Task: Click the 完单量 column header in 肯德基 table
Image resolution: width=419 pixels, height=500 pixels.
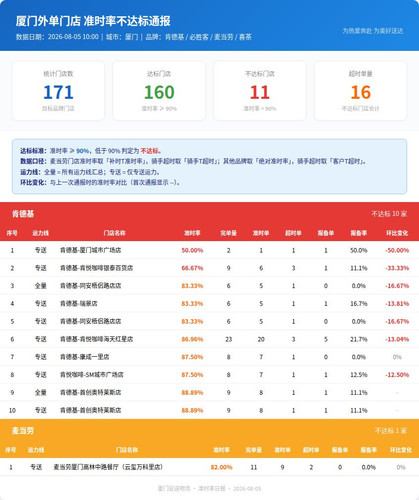Action: click(x=228, y=233)
